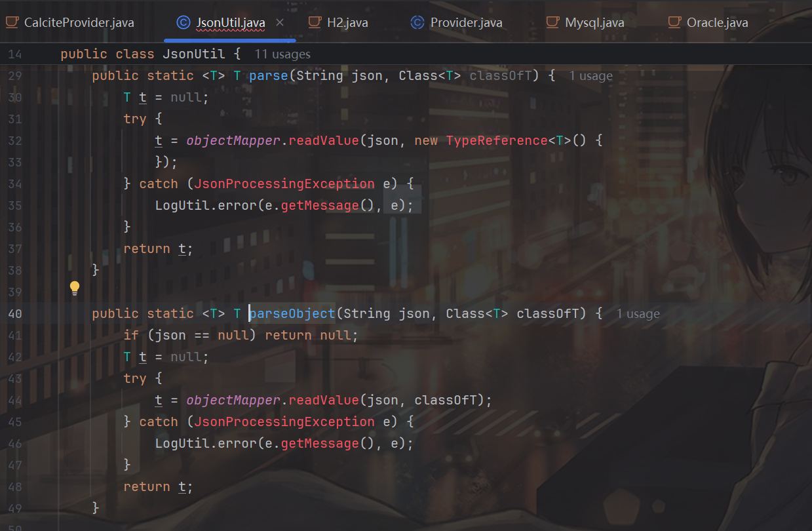Click the class icon on JsonUtil.java tab
Image resolution: width=812 pixels, height=531 pixels.
point(184,23)
